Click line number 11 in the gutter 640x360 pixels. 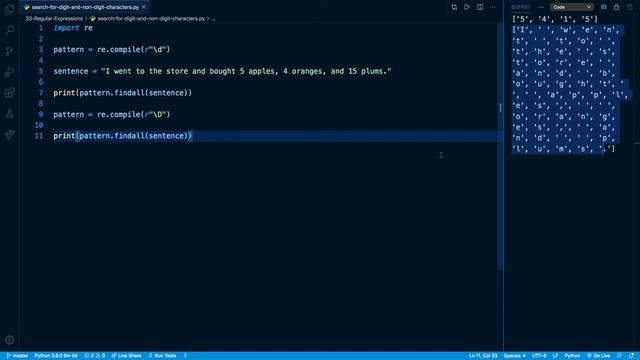(x=39, y=136)
